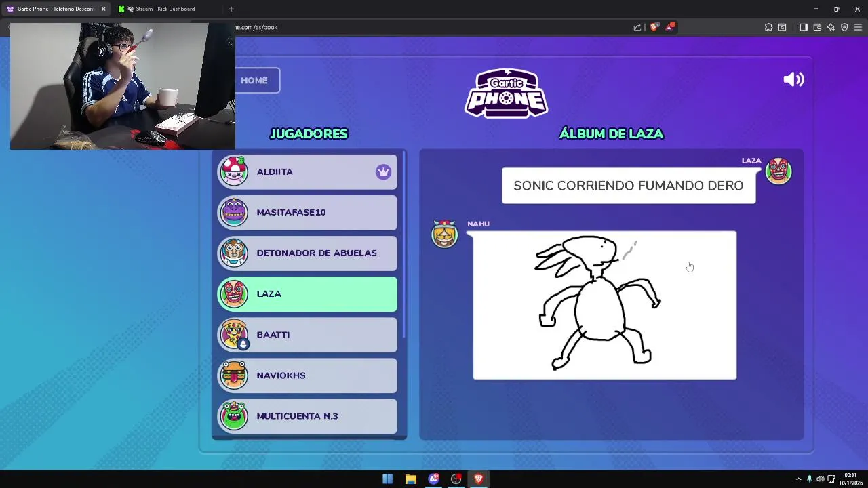
Task: Click NAVIOKHS burger avatar
Action: click(x=234, y=375)
